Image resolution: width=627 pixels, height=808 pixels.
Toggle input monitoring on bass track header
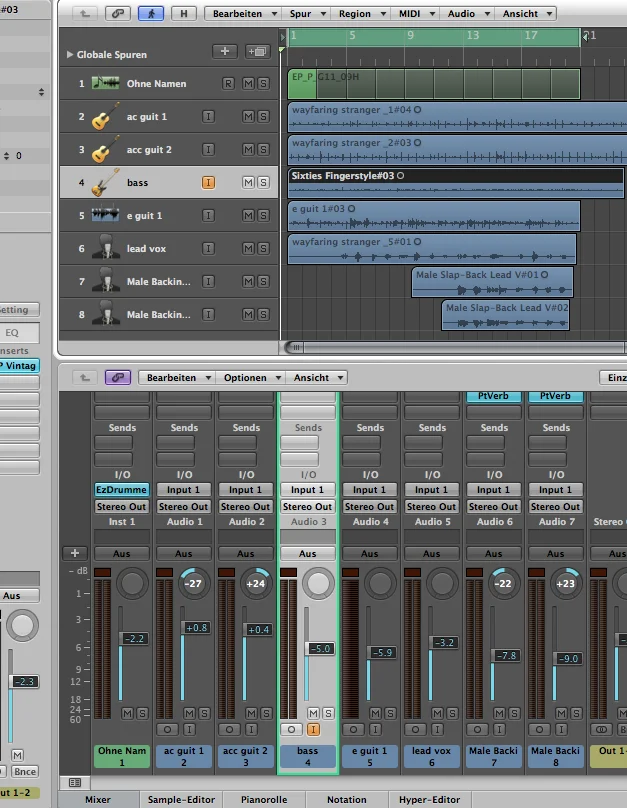[x=208, y=183]
